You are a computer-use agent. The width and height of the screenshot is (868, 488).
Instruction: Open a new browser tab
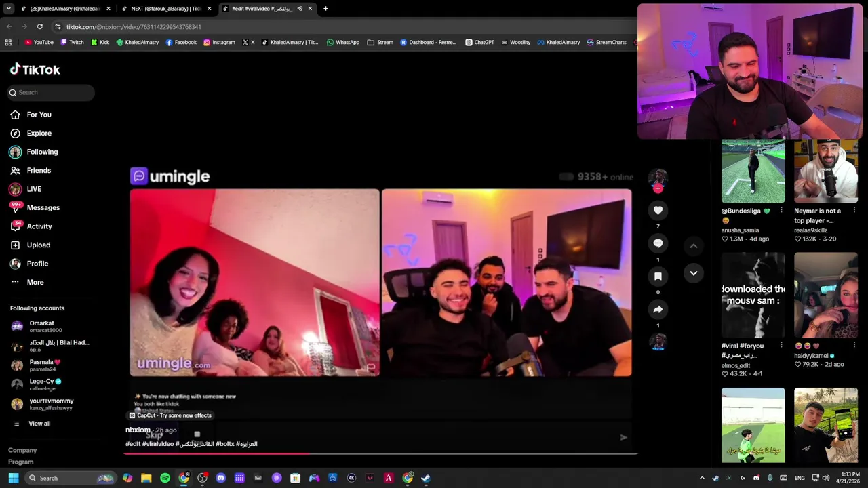point(325,9)
